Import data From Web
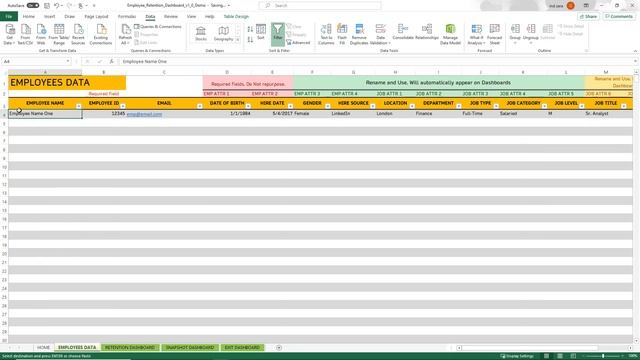The height and width of the screenshot is (360, 640). coord(41,34)
